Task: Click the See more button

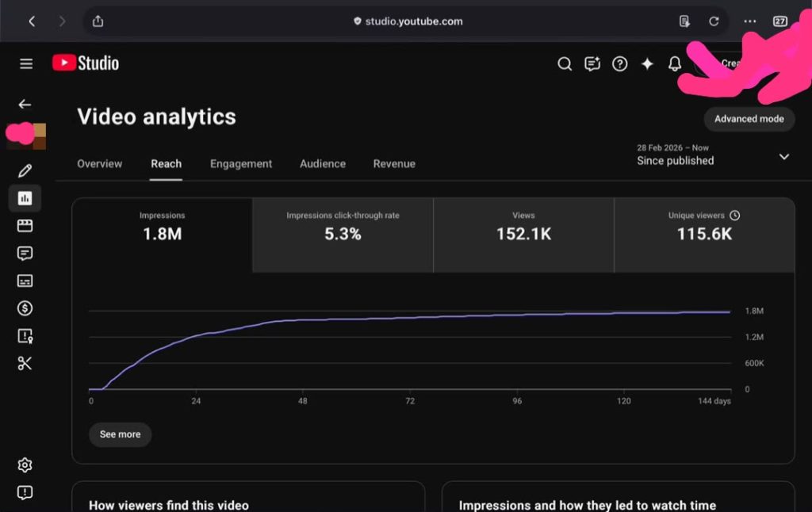Action: (x=121, y=434)
